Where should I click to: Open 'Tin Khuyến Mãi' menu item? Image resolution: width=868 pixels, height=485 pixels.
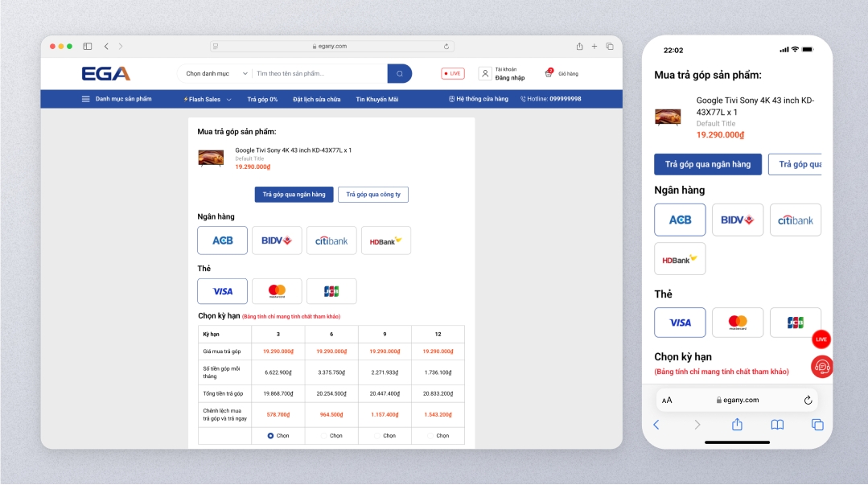(376, 100)
